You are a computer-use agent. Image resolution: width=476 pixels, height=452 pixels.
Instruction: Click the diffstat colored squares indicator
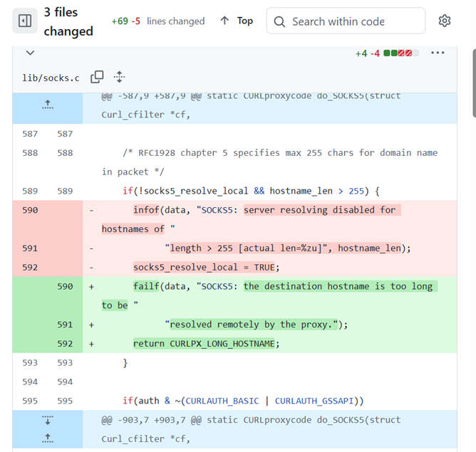pyautogui.click(x=400, y=53)
